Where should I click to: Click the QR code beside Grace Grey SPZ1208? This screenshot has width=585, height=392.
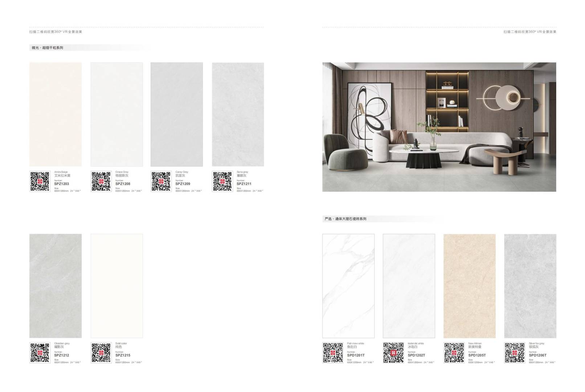point(101,181)
